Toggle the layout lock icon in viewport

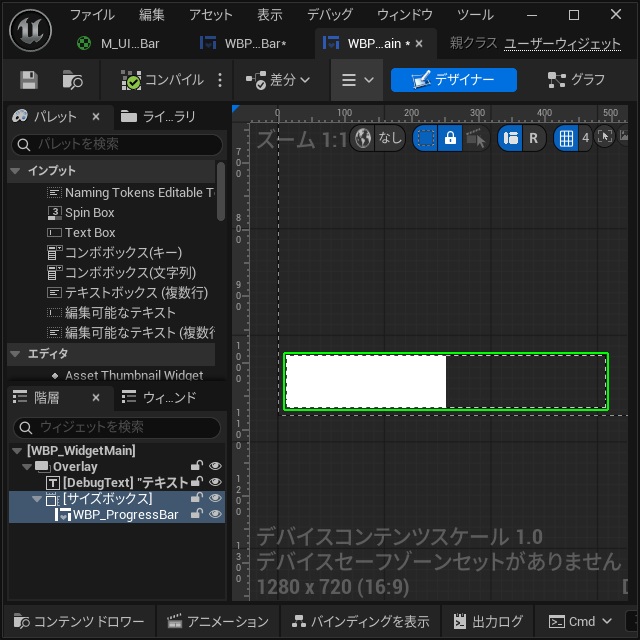(x=450, y=138)
